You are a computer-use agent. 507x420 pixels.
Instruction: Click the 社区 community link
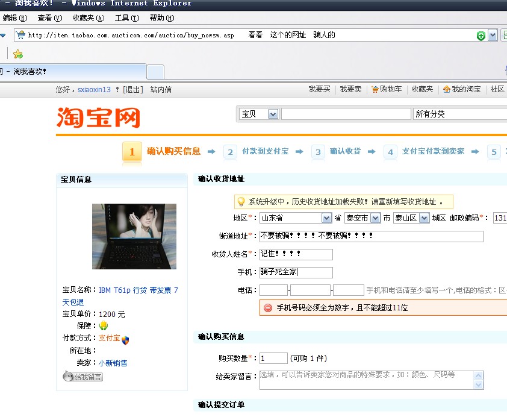(x=497, y=89)
